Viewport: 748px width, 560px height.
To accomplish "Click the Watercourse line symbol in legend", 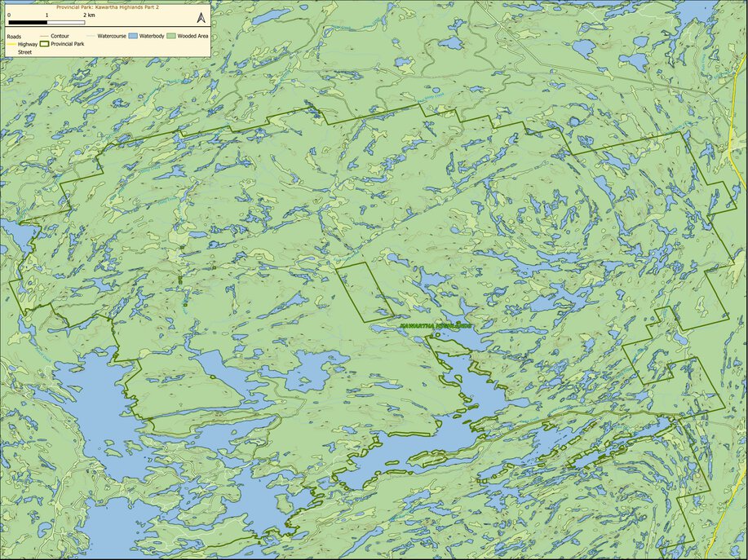I will coord(90,37).
